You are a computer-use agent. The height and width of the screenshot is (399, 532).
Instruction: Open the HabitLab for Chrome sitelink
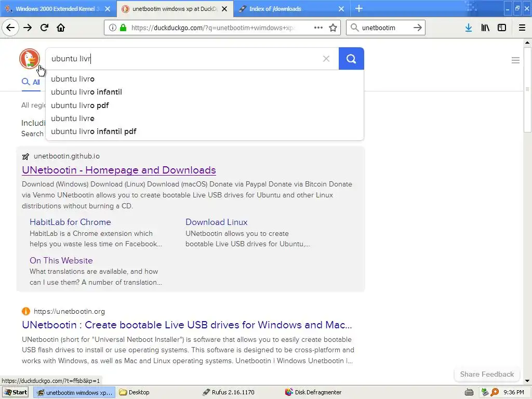(70, 222)
